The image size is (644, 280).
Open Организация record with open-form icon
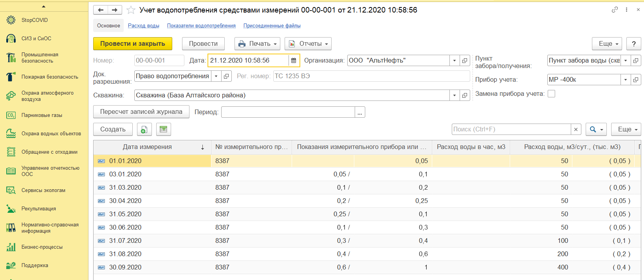tap(464, 60)
